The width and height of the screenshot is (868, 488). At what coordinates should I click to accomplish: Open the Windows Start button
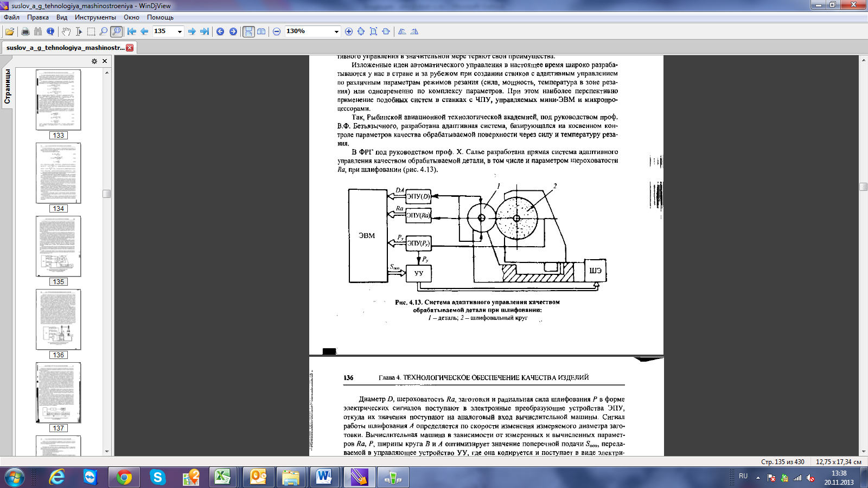click(14, 478)
